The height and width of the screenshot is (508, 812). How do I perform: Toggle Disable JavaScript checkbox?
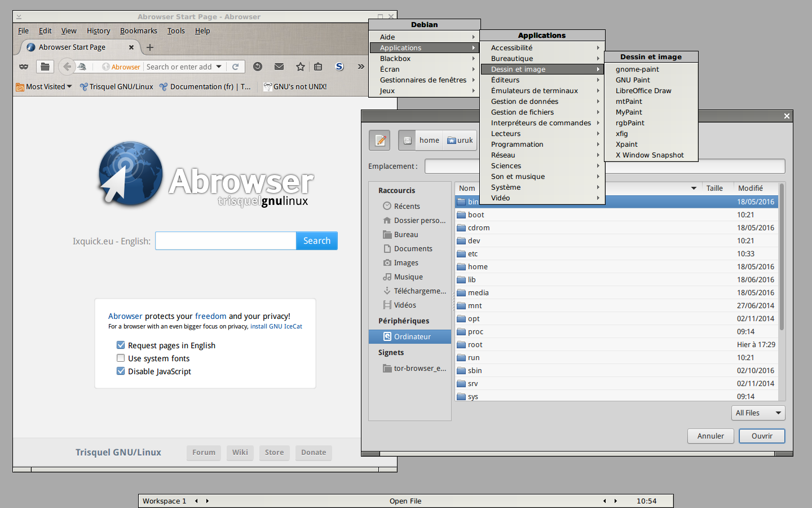tap(121, 371)
